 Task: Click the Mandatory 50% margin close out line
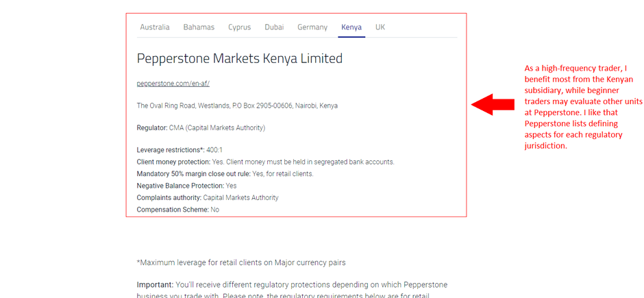(225, 174)
